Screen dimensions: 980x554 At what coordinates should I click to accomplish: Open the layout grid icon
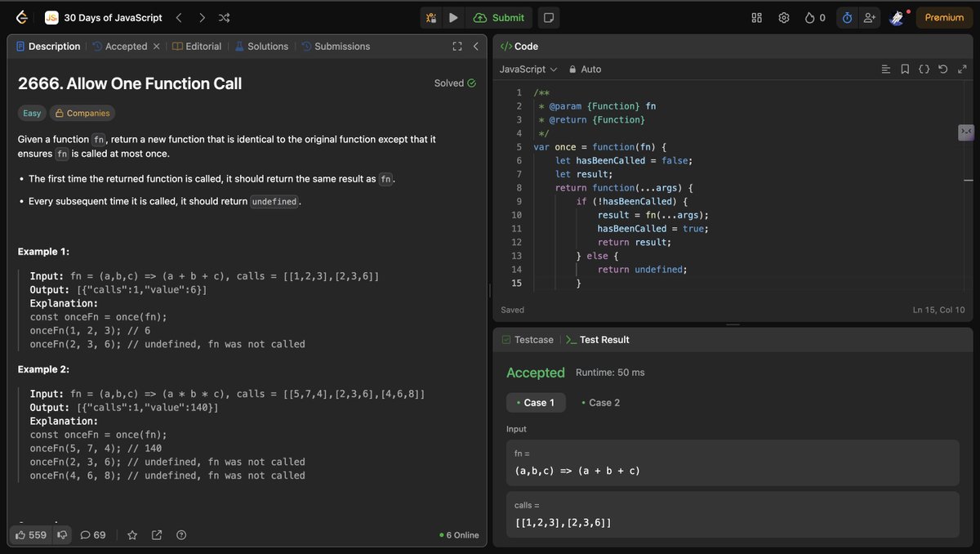757,17
